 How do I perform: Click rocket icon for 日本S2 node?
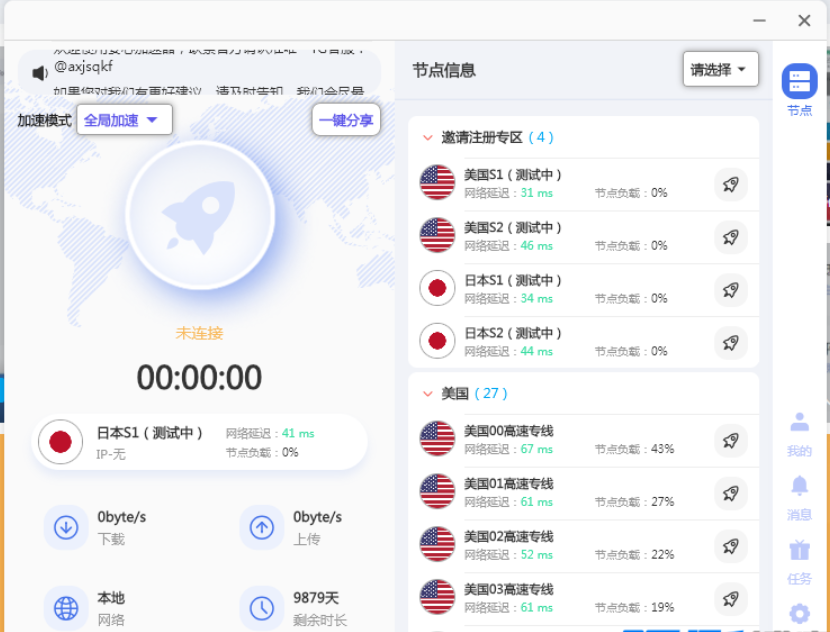point(730,343)
